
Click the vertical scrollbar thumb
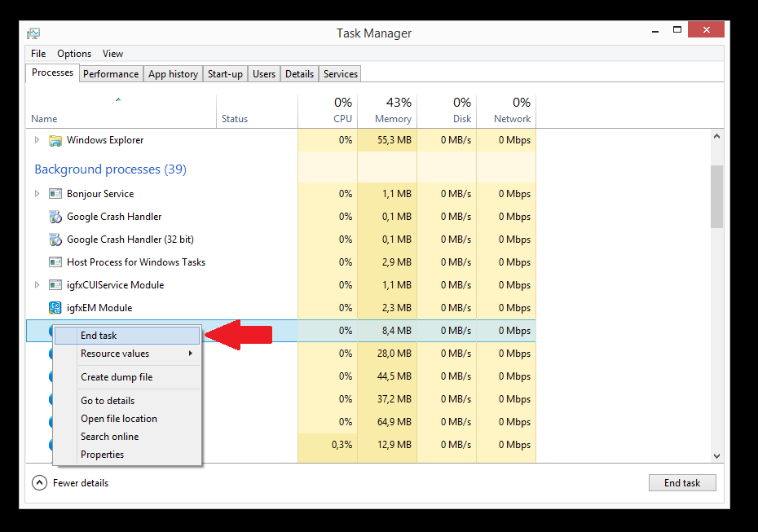716,196
